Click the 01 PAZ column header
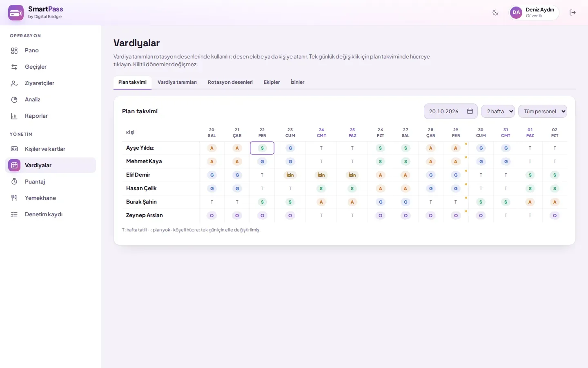 (x=530, y=132)
